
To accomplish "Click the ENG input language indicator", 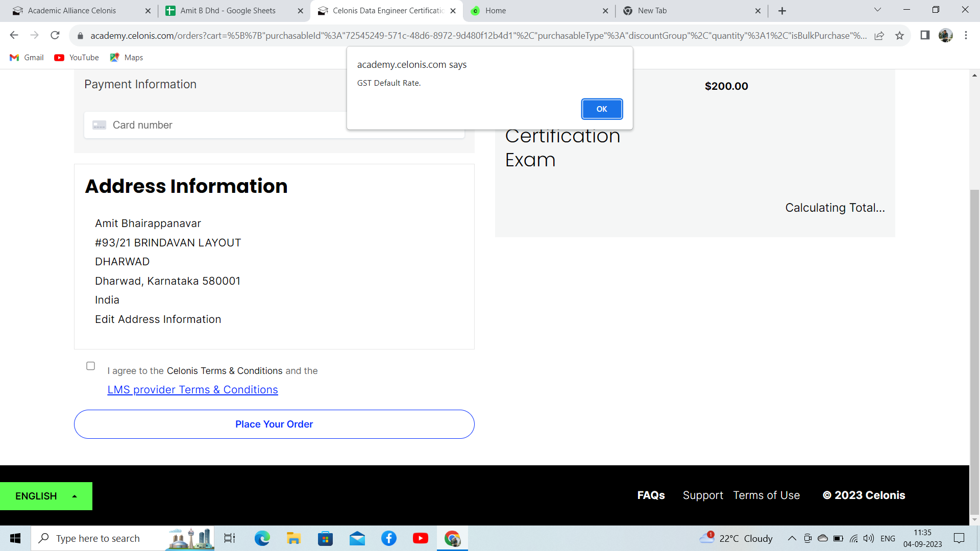I will [888, 538].
